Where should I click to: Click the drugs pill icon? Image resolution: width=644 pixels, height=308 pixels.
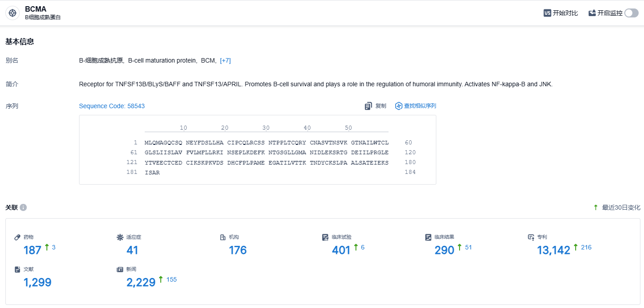(17, 237)
